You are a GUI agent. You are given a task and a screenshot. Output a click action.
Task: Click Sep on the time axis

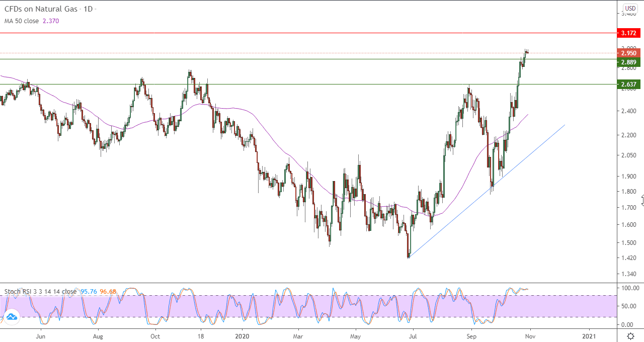coord(470,335)
